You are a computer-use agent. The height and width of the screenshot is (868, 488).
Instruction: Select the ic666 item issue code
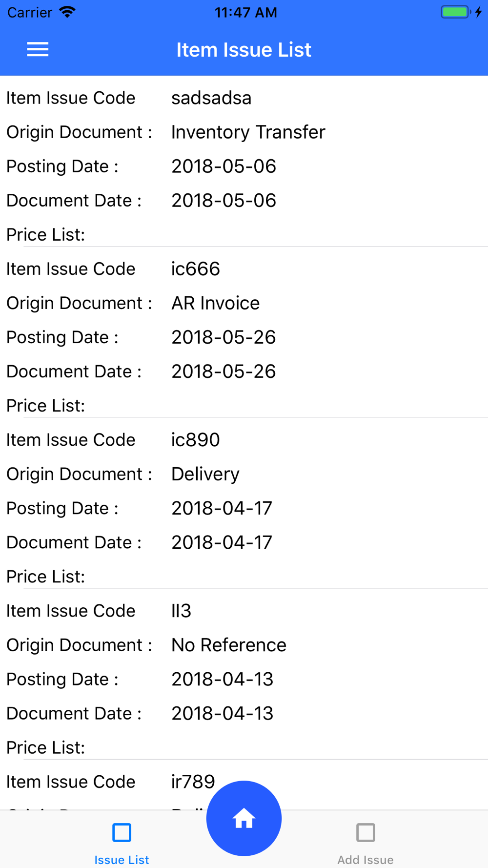point(196,269)
